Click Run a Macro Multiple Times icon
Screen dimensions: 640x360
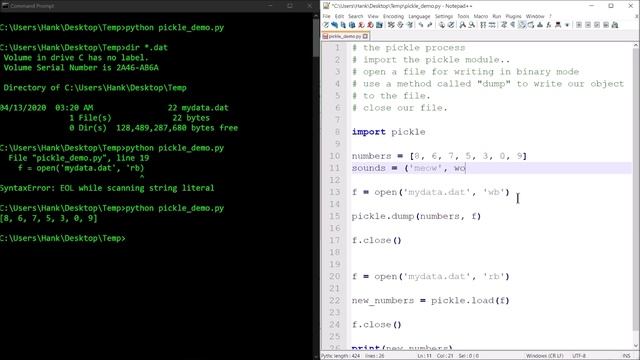[x=606, y=25]
